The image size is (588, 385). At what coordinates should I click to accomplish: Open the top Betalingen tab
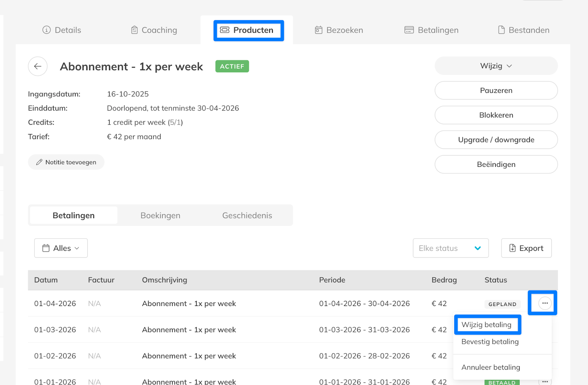pos(431,30)
